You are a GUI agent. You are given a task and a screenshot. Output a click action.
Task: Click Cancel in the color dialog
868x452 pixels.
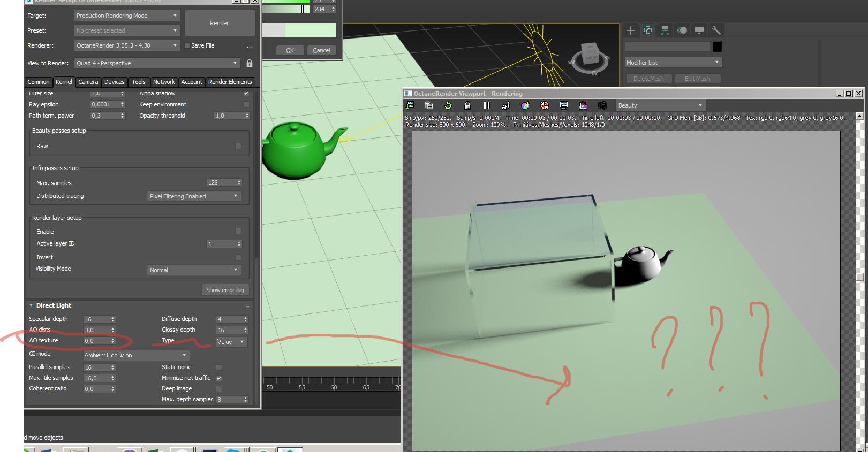[321, 50]
